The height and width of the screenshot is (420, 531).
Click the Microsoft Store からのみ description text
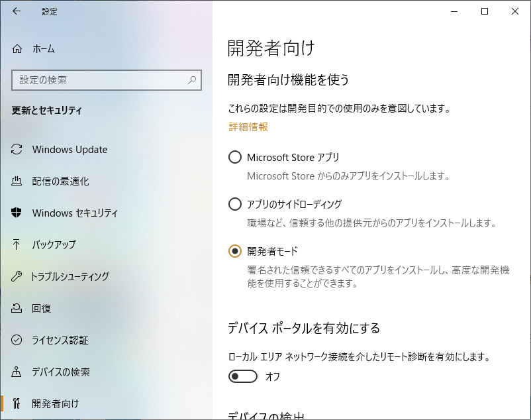pyautogui.click(x=348, y=176)
